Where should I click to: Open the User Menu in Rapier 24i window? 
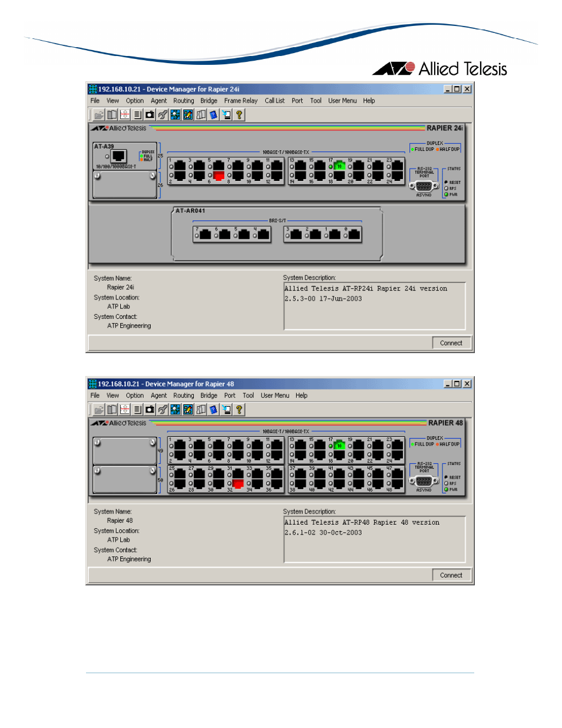coord(342,101)
